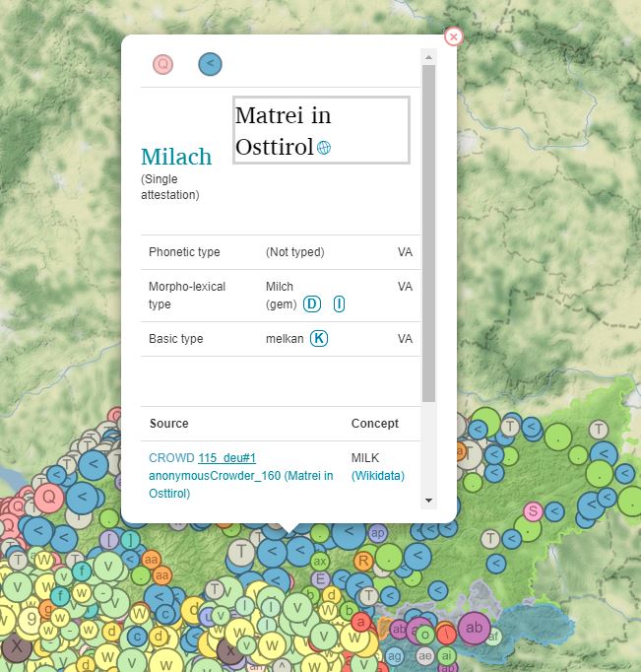Click the orange 'R' map marker

(x=363, y=561)
